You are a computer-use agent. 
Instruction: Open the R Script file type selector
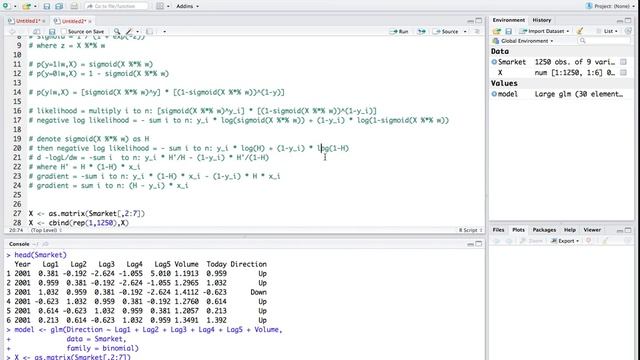(470, 230)
